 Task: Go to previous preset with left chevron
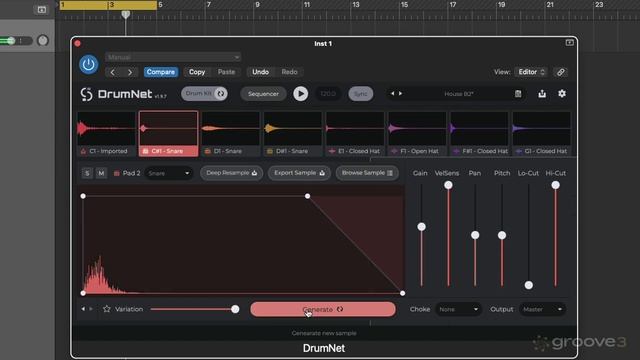113,72
